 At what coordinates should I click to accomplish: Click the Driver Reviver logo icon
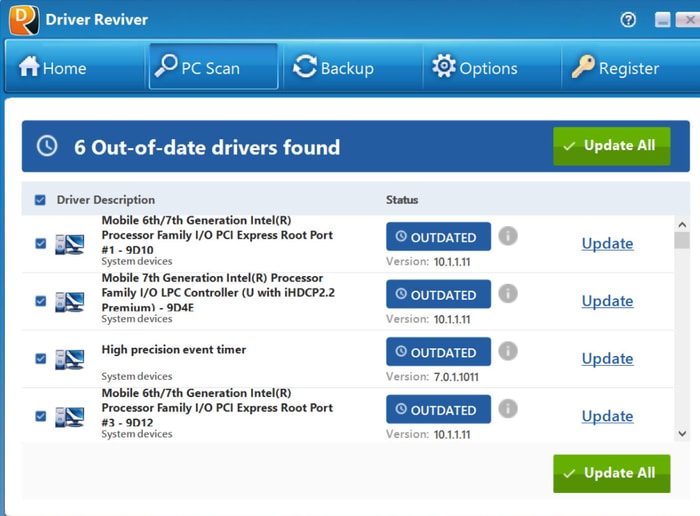coord(24,19)
